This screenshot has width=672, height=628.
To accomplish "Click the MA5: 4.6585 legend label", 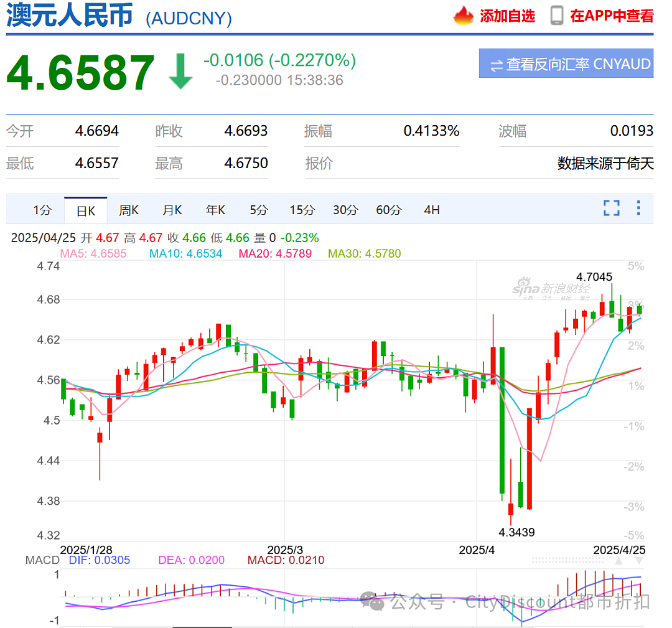I will click(x=93, y=254).
